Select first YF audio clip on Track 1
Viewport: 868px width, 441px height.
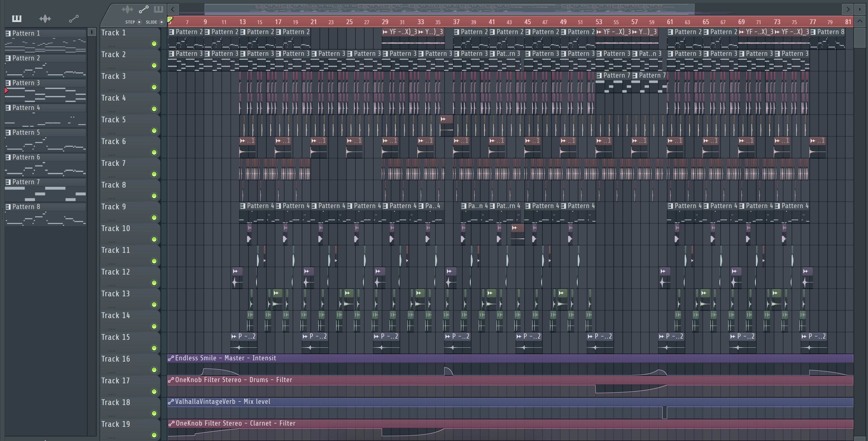(x=399, y=39)
